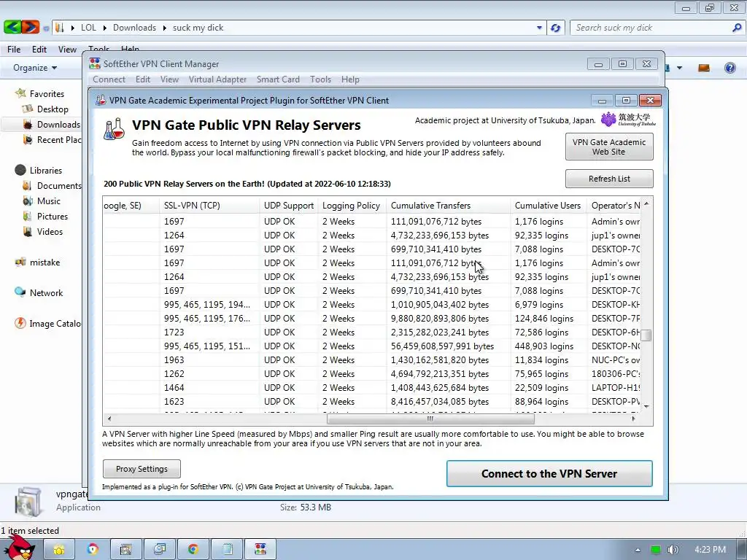Open the notepad icon in the taskbar

click(228, 550)
